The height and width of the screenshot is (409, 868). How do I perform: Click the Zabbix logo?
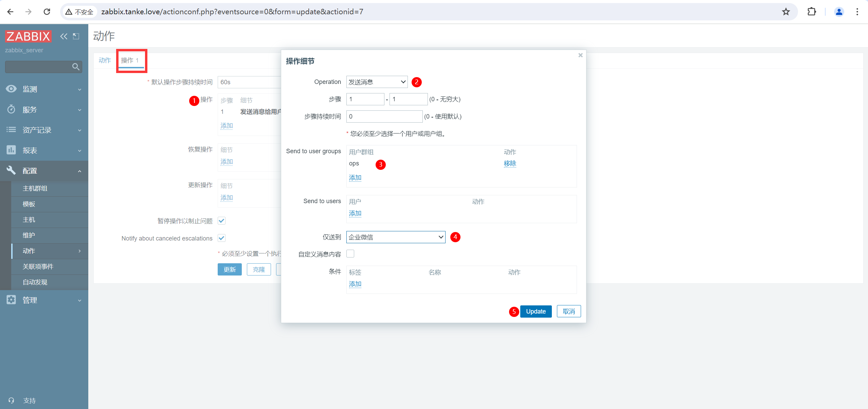point(28,36)
